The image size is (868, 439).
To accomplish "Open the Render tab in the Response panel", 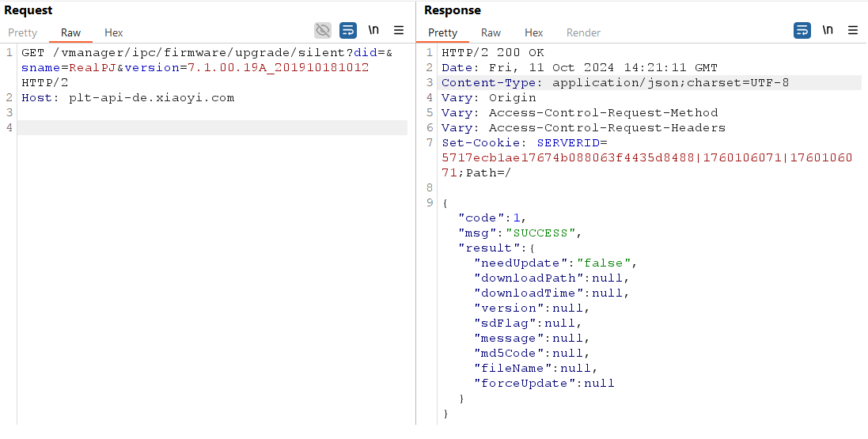I will pyautogui.click(x=583, y=32).
